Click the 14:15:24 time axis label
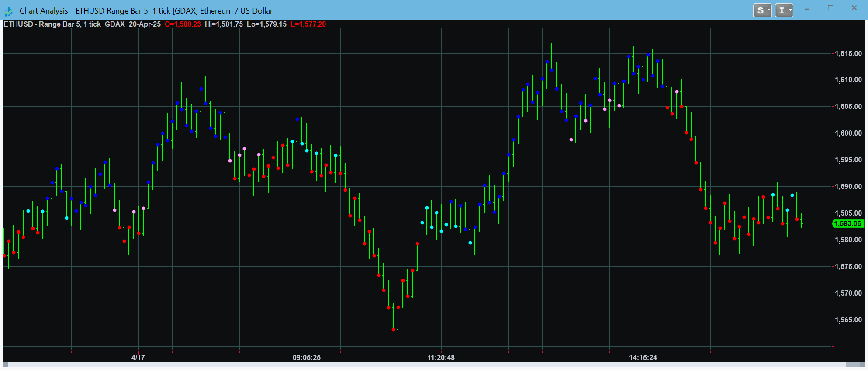Screen dimensions: 868x370 click(643, 357)
